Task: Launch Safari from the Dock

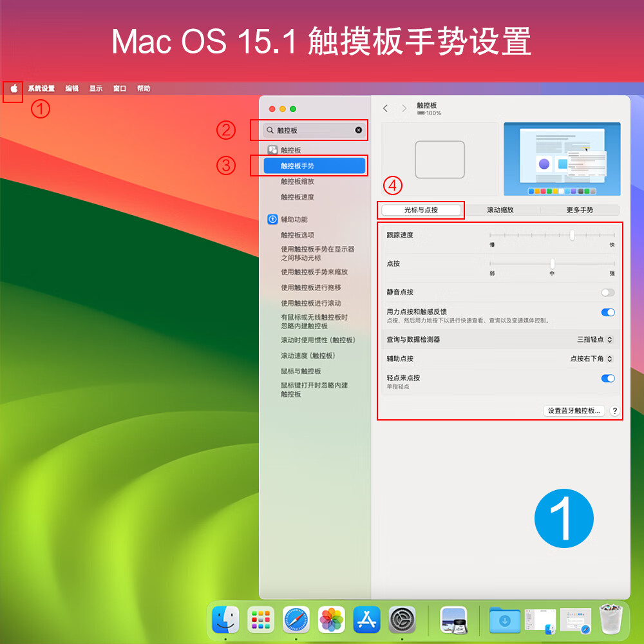Action: 296,620
